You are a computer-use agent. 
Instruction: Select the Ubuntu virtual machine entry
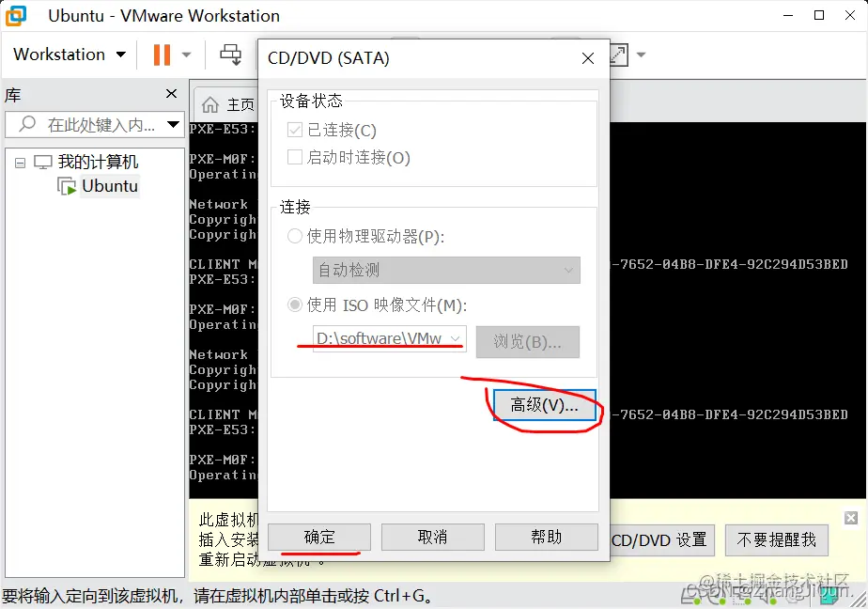(x=110, y=186)
